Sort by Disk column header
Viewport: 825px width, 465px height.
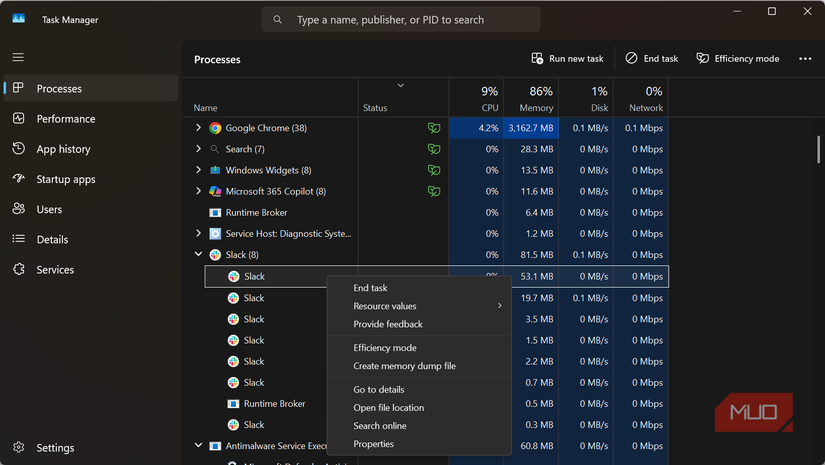[x=586, y=98]
